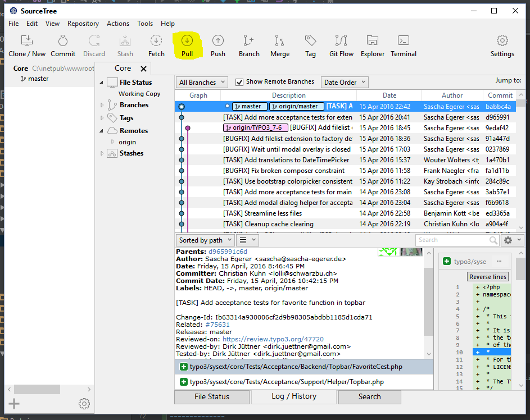
Task: Click the Date column header
Action: pos(389,95)
